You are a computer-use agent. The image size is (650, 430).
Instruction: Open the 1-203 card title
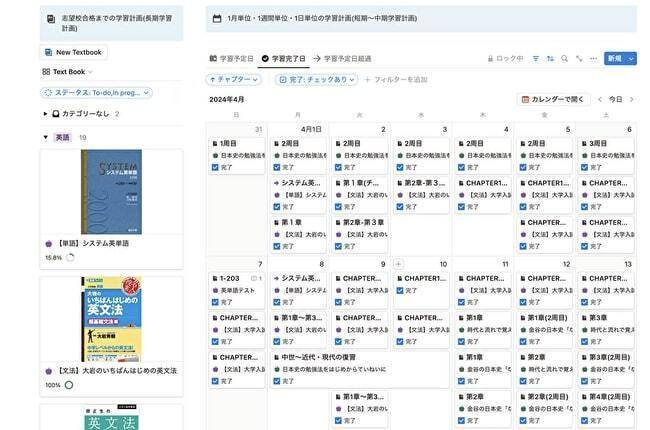point(229,278)
